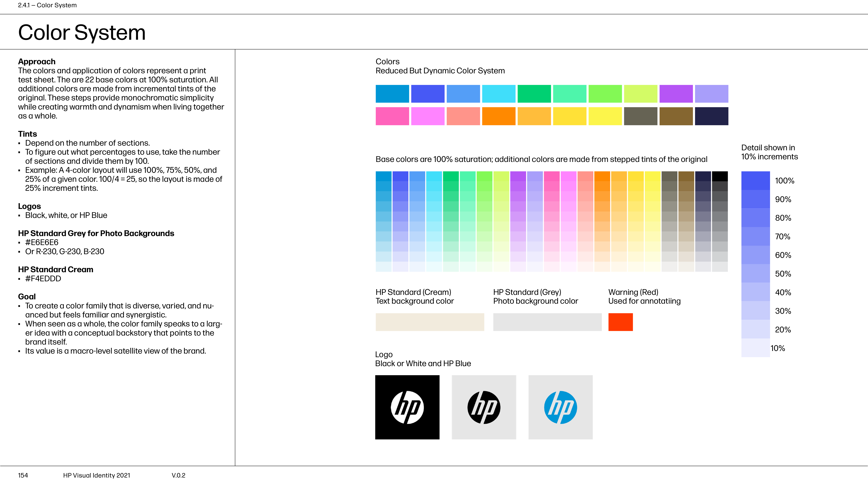Pick the cyan base color swatch
The image size is (868, 480).
[499, 94]
